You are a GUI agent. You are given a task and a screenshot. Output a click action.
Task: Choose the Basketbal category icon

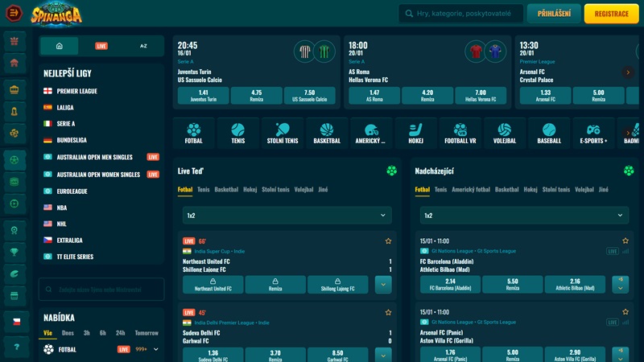click(x=326, y=133)
